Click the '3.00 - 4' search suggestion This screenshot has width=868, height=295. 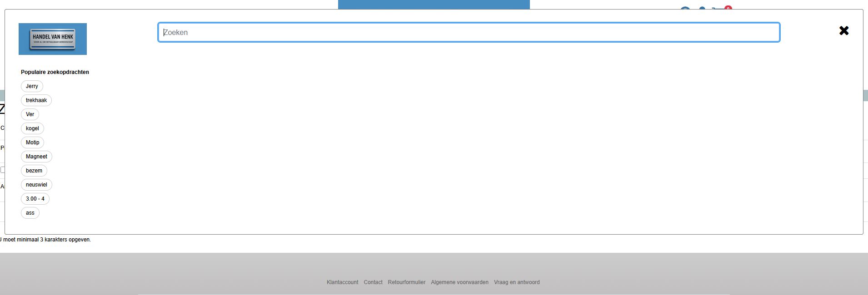pos(35,199)
